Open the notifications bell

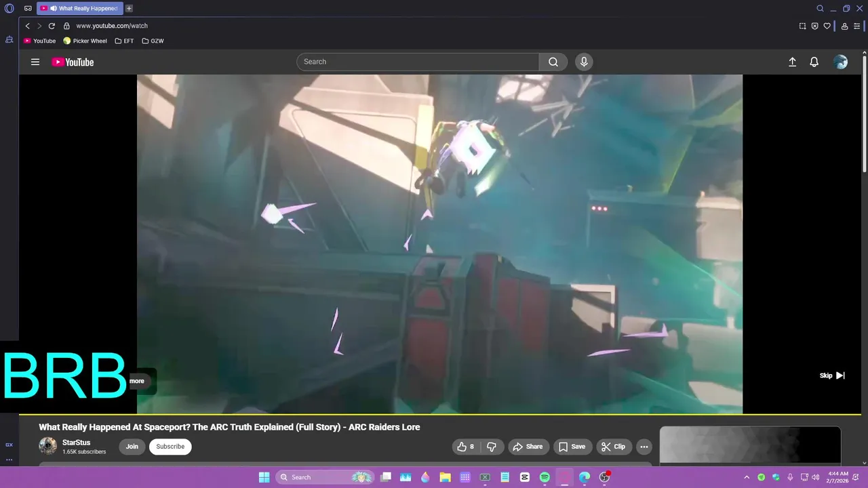click(814, 62)
